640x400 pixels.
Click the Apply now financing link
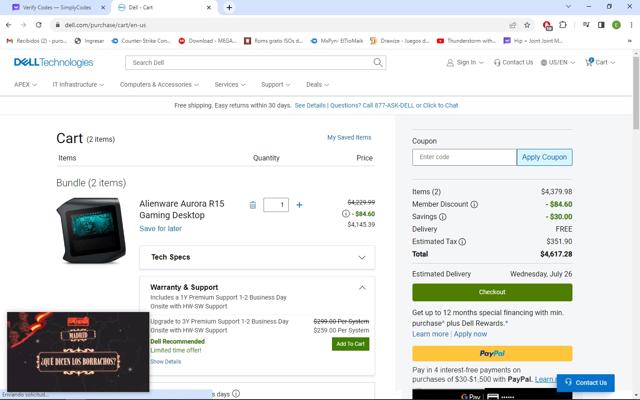pyautogui.click(x=470, y=334)
